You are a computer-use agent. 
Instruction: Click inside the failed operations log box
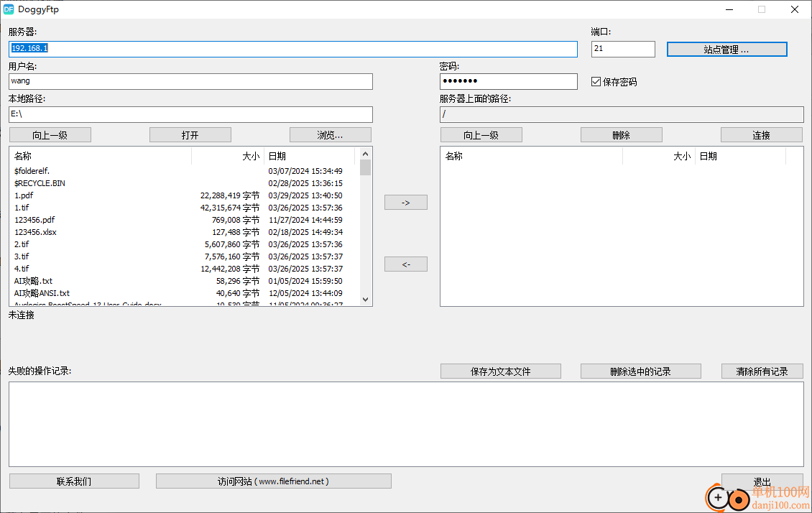coord(406,424)
